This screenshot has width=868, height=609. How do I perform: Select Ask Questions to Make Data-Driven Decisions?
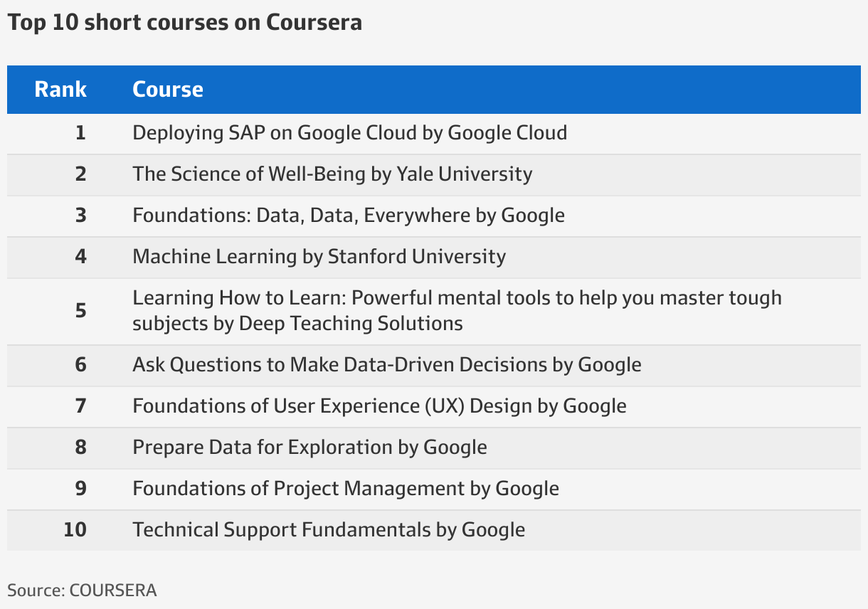click(x=387, y=365)
